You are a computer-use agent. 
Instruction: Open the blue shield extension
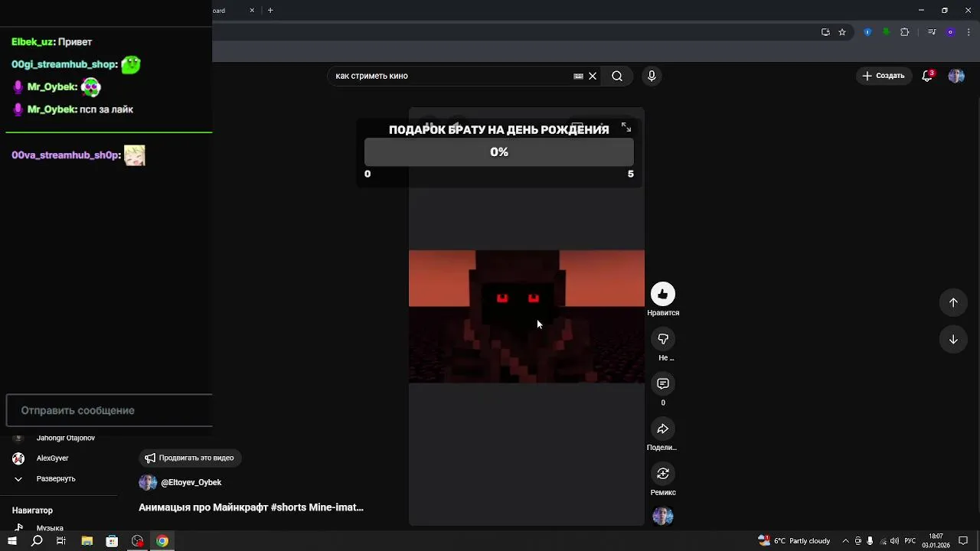867,32
